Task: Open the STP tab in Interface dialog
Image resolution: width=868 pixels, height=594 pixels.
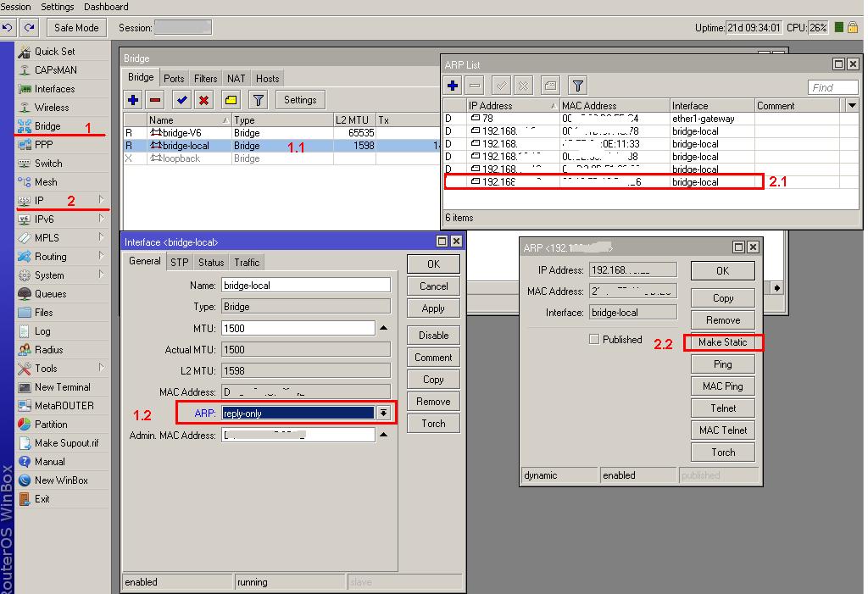Action: tap(179, 263)
